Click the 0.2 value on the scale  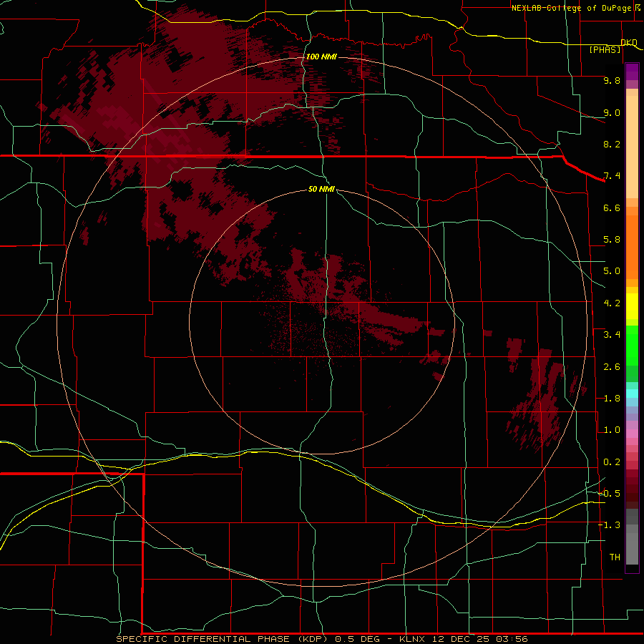(612, 462)
